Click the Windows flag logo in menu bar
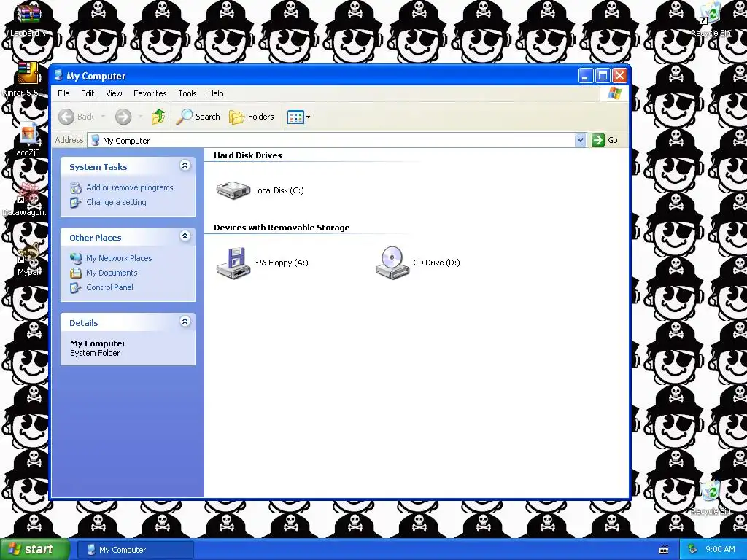747x560 pixels. (x=614, y=93)
